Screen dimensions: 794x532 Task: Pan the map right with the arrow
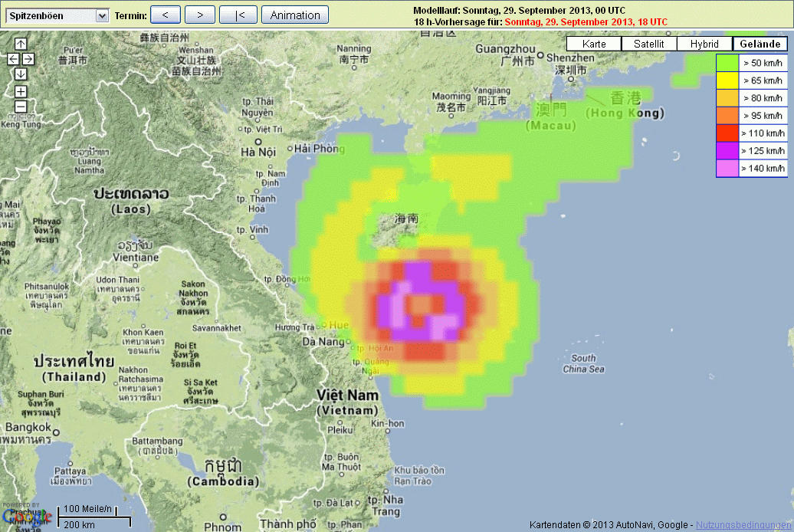click(28, 59)
